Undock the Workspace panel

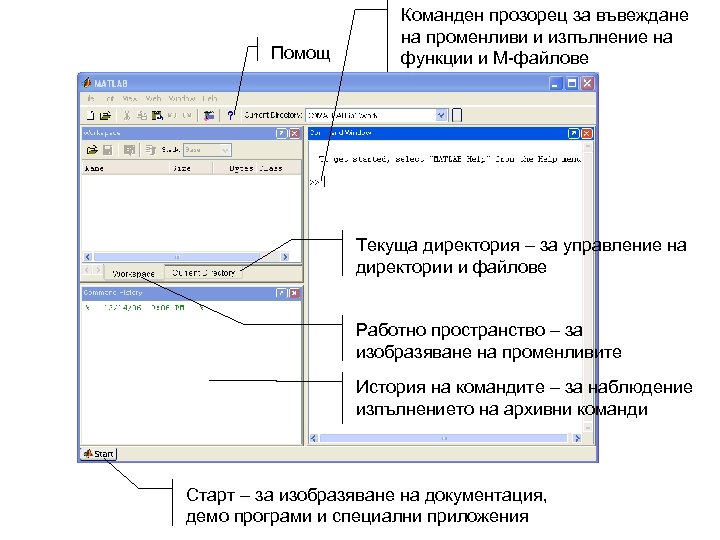click(x=281, y=133)
